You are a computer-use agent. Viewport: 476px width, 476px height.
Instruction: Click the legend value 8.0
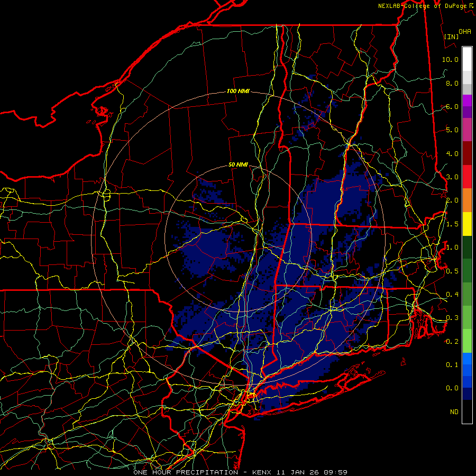[x=452, y=83]
